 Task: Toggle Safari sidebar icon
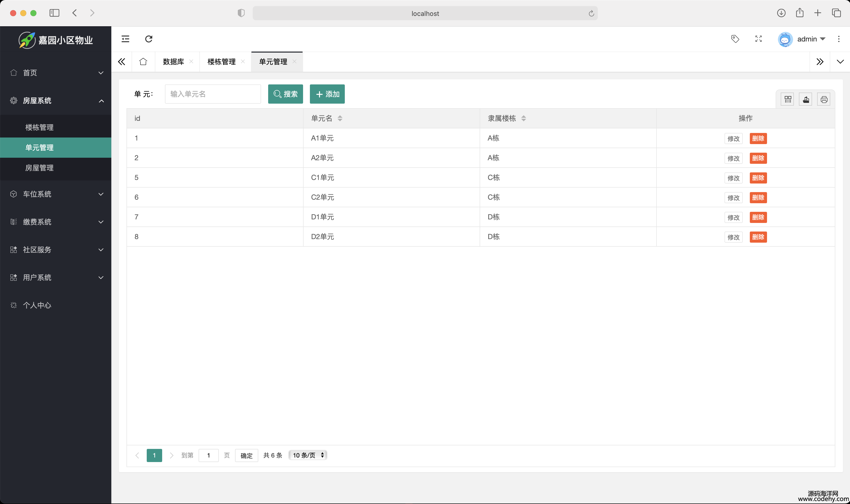click(54, 13)
